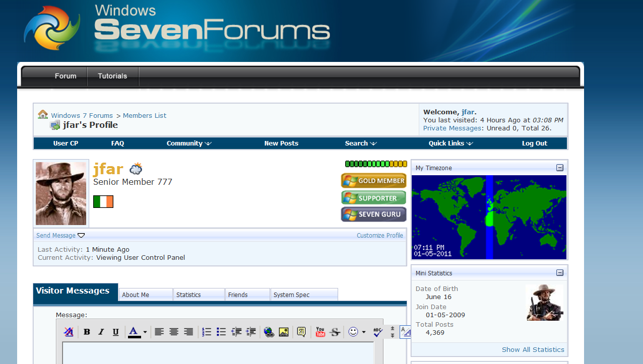
Task: Open the Forum top navigation tab
Action: [66, 76]
